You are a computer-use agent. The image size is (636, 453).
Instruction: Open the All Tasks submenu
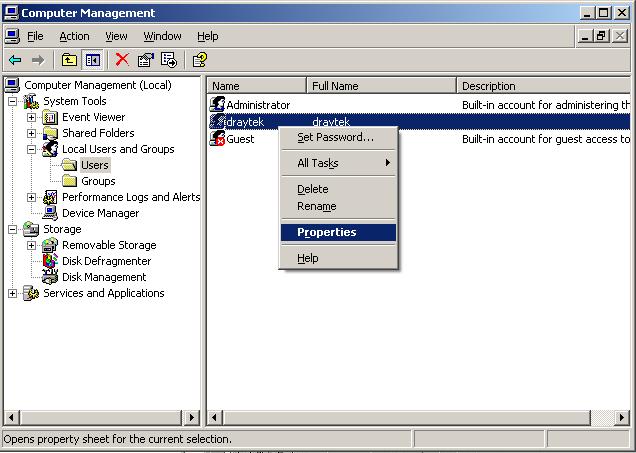338,163
